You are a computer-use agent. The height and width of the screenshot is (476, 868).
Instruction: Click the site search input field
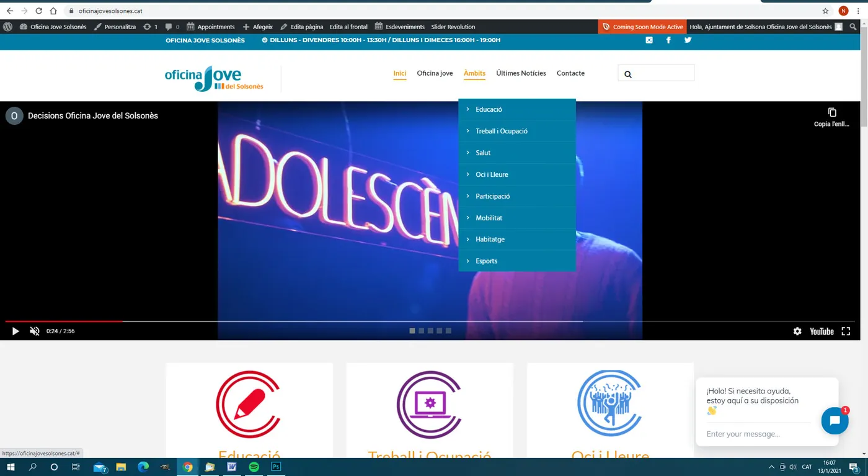tap(656, 73)
